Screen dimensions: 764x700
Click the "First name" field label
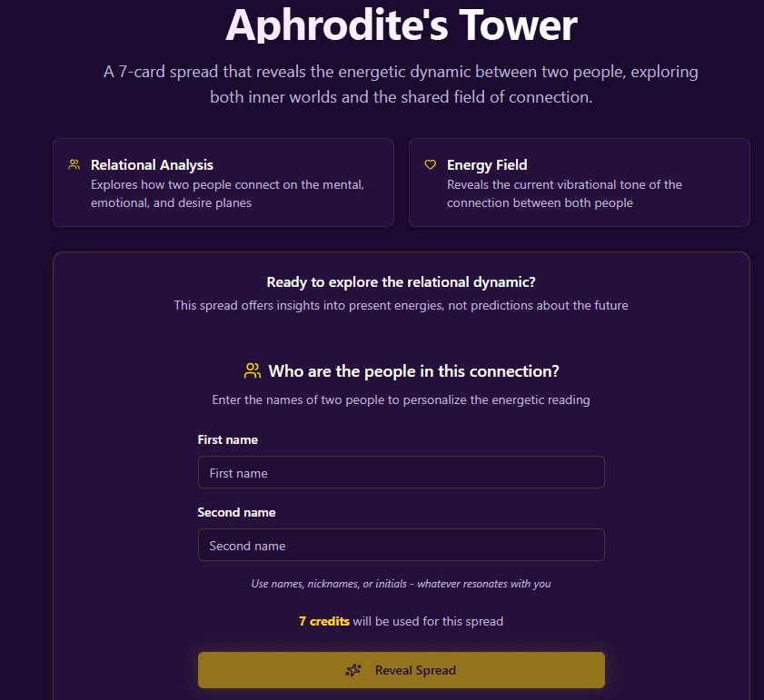227,439
